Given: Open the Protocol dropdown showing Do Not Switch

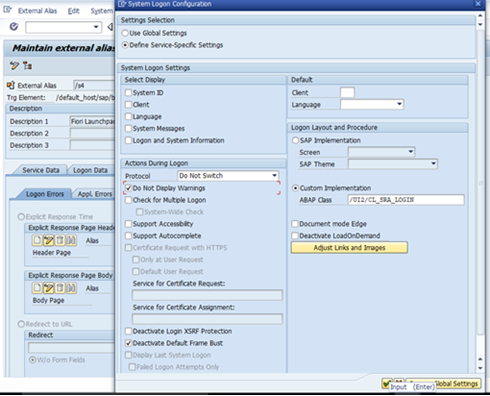Looking at the screenshot, I should (274, 176).
